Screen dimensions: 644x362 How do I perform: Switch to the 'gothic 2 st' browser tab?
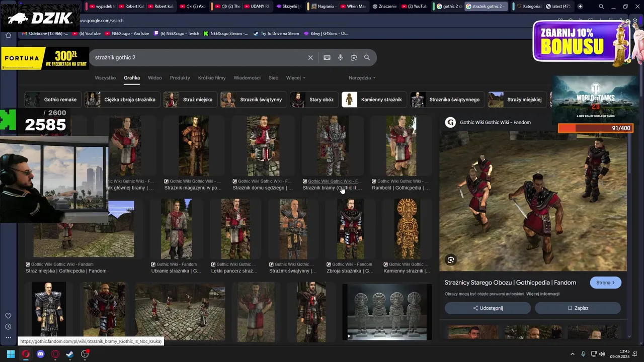449,7
